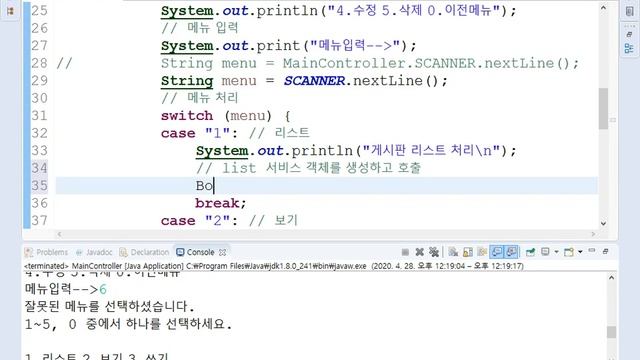Click the editor vertical scrollbar thumb
640x360 pixels.
click(x=604, y=109)
